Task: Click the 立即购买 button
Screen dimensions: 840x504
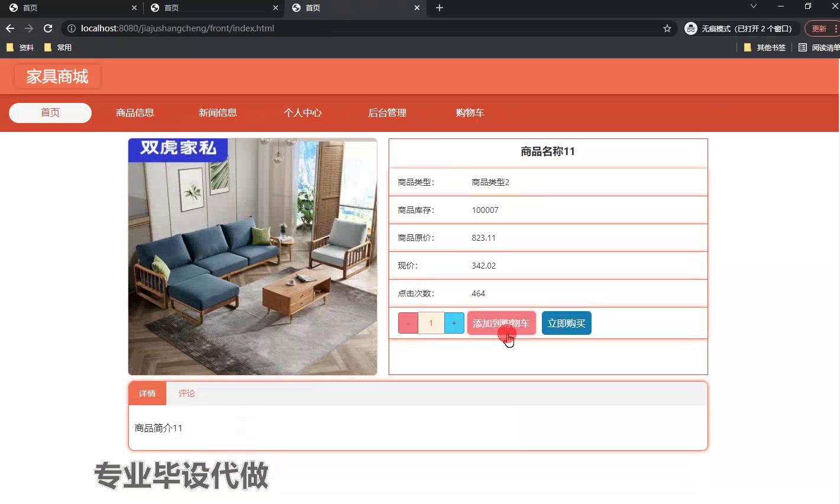Action: click(566, 323)
